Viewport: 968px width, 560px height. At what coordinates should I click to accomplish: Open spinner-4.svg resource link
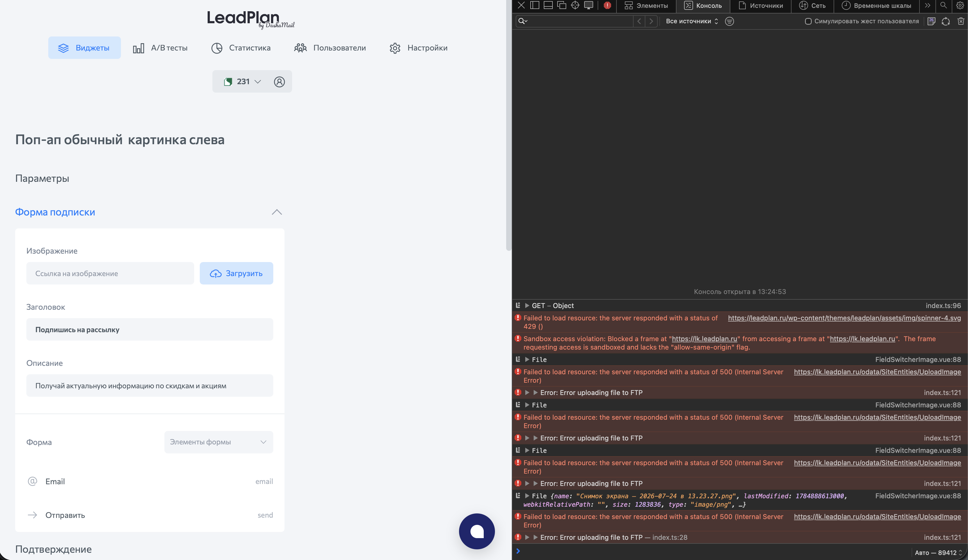[x=844, y=318]
